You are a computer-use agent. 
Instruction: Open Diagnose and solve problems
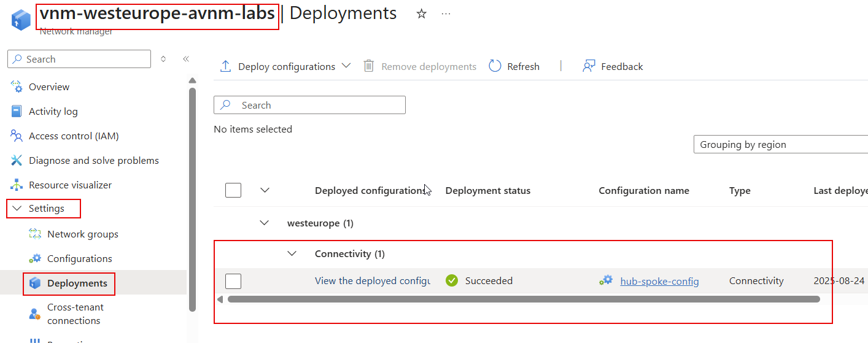point(94,161)
